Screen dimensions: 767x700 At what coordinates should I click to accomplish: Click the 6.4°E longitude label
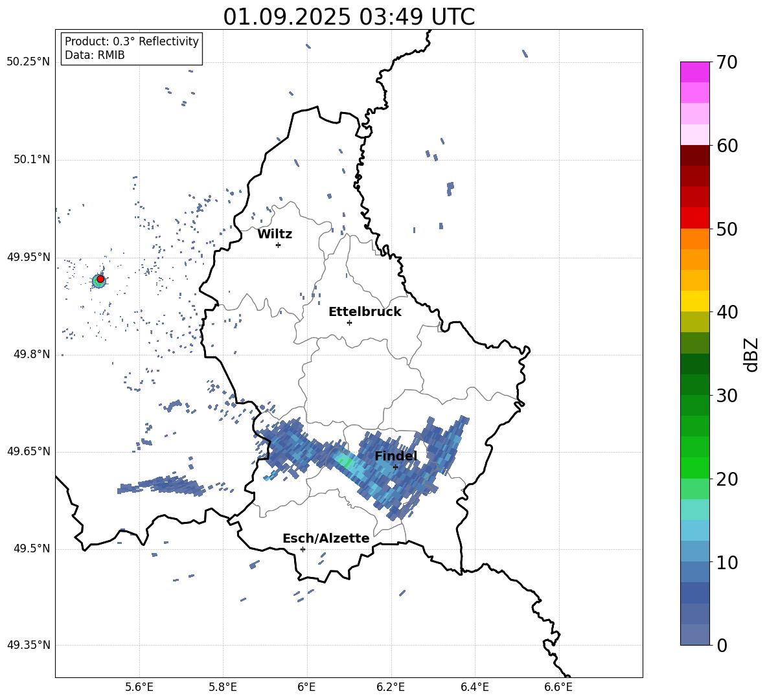(474, 687)
